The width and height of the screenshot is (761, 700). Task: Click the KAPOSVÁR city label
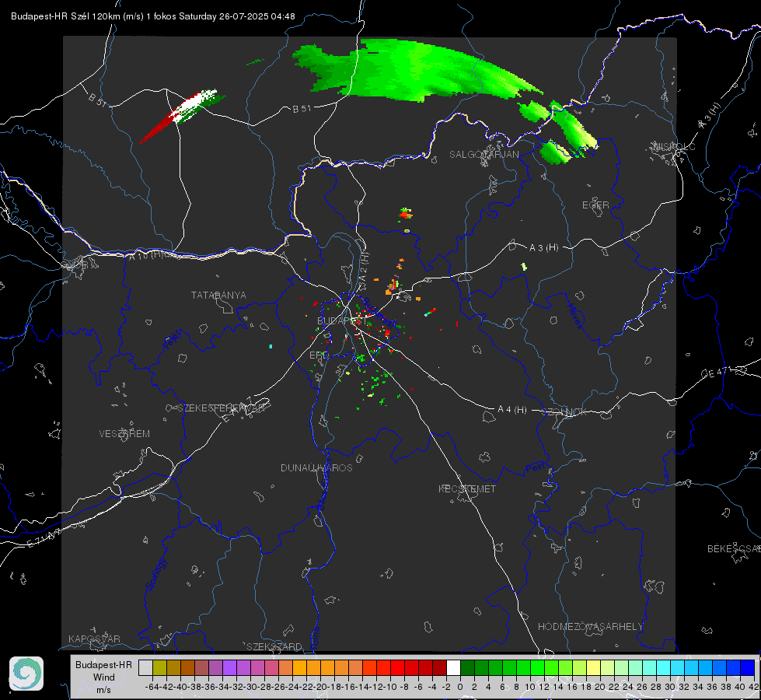click(94, 639)
